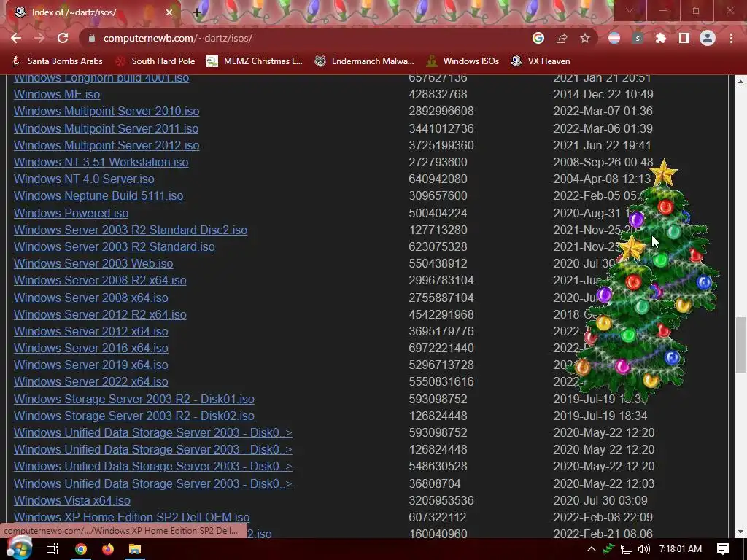
Task: Open Unified Data Storage Server link sized 548630528
Action: (x=153, y=466)
